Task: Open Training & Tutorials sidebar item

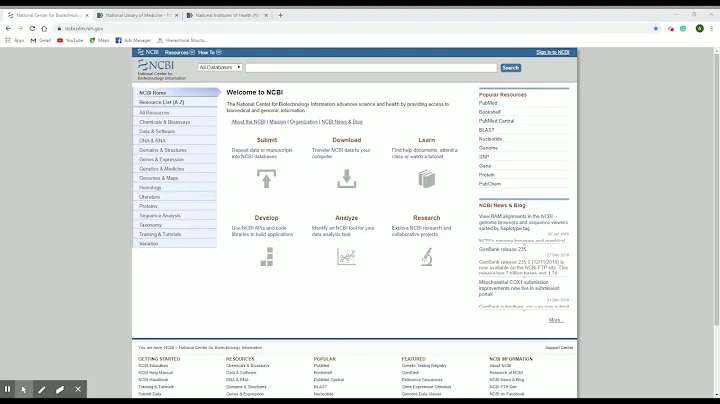Action: pyautogui.click(x=175, y=234)
